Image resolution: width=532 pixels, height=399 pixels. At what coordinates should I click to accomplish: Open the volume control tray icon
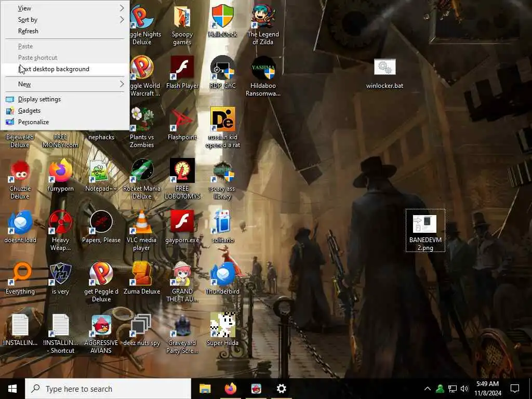(464, 389)
